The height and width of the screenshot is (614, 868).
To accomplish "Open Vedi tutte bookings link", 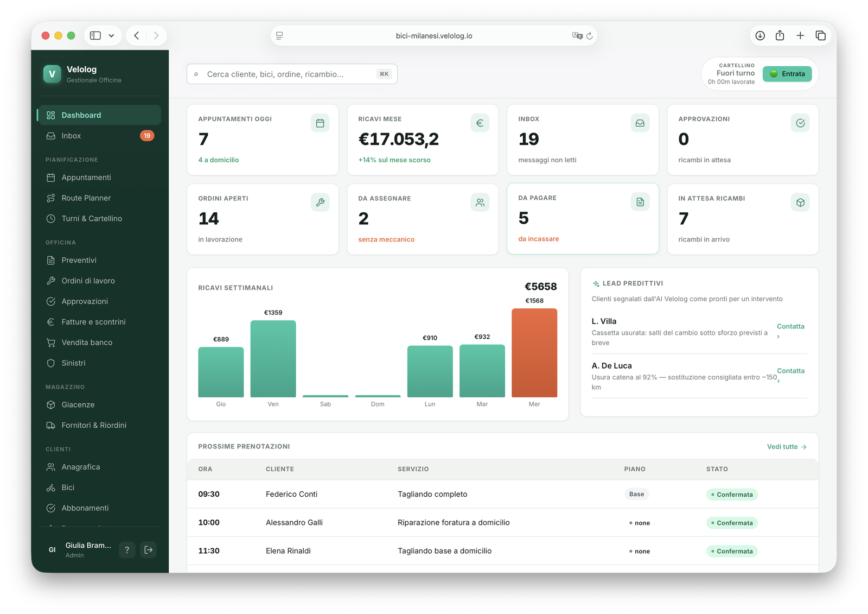I will click(x=787, y=447).
